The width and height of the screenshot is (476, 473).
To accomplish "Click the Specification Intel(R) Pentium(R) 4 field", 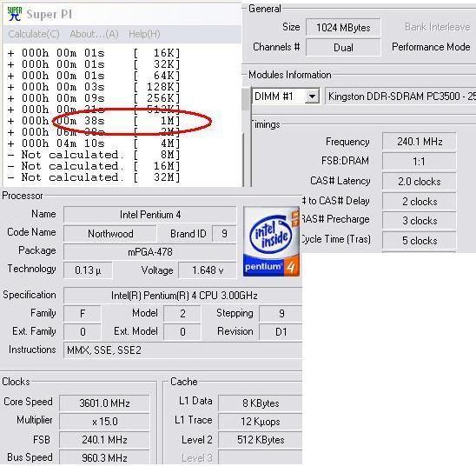I will pos(183,296).
